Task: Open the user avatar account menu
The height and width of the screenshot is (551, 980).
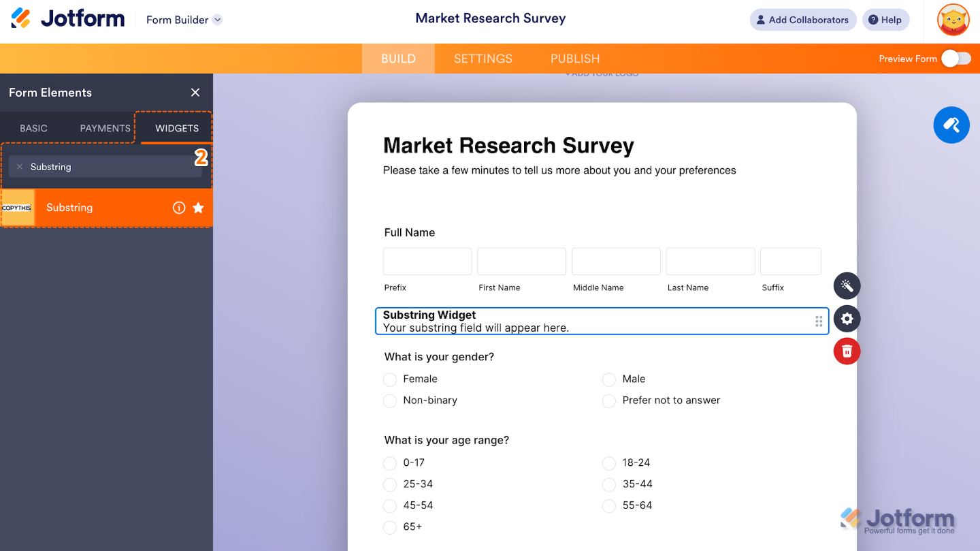Action: [x=953, y=20]
